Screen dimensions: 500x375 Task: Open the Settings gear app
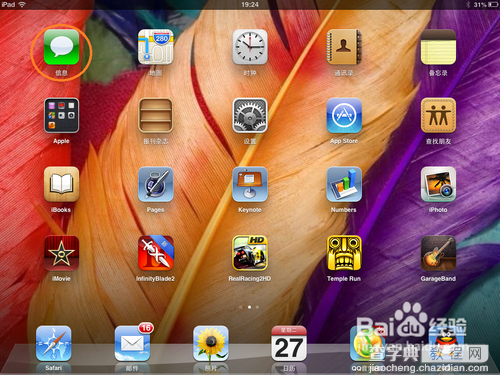(250, 116)
